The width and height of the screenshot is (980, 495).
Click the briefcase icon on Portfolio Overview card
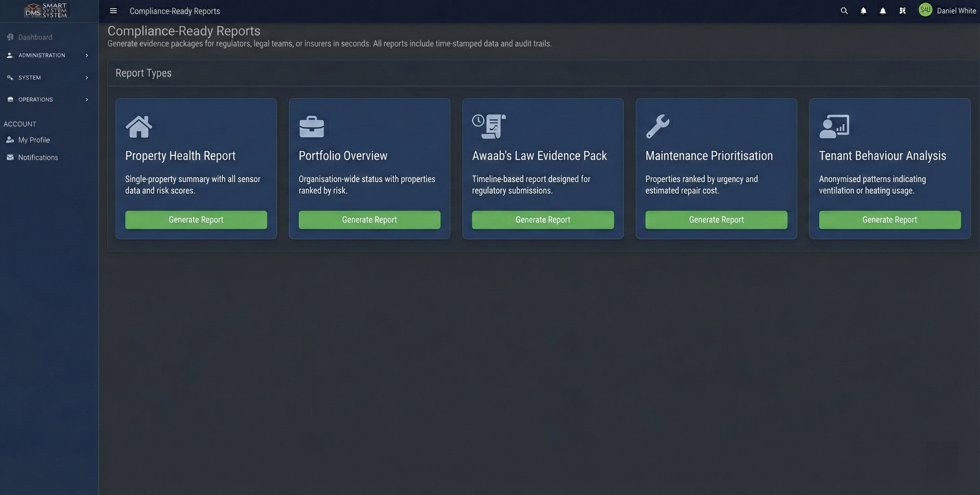click(x=312, y=126)
